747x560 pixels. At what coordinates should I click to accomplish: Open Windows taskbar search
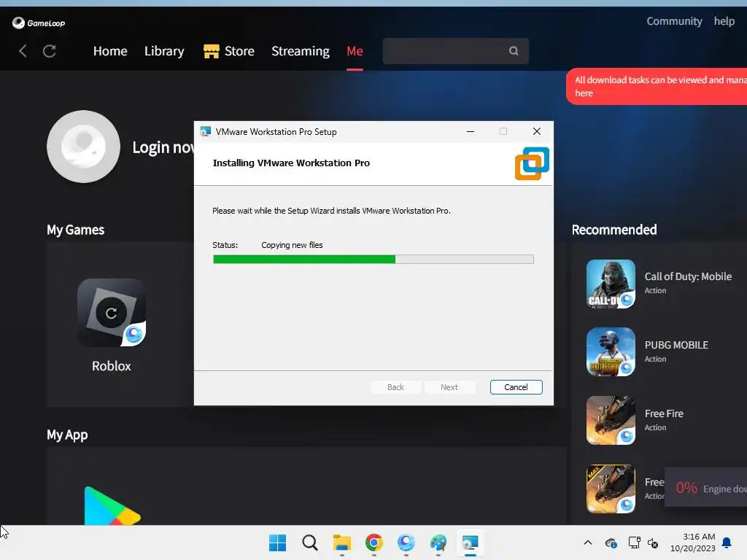(309, 542)
